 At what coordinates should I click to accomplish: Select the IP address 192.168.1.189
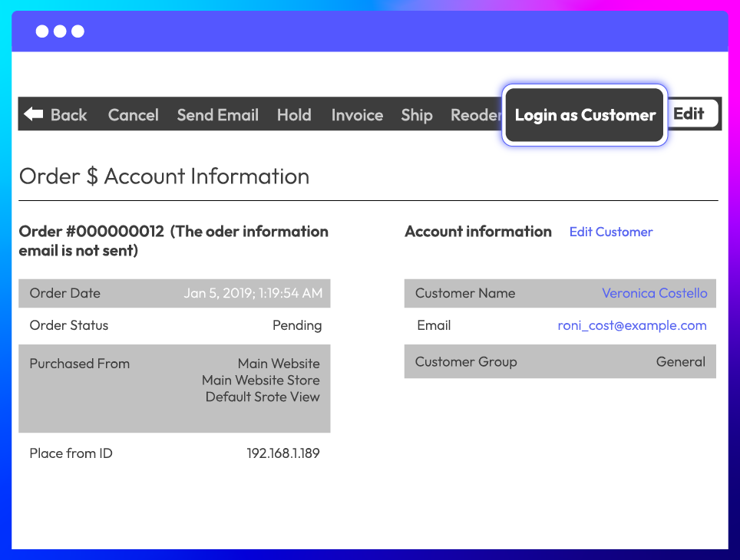tap(282, 453)
